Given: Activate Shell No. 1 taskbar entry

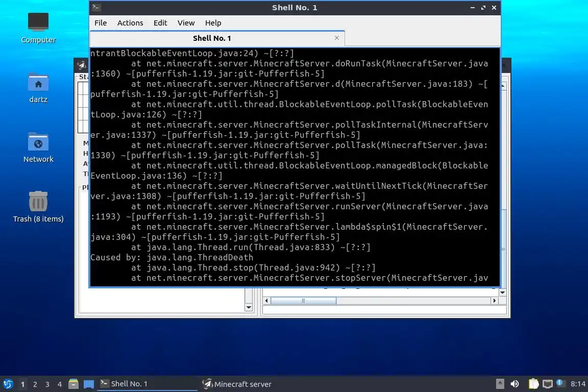Looking at the screenshot, I should (x=148, y=384).
